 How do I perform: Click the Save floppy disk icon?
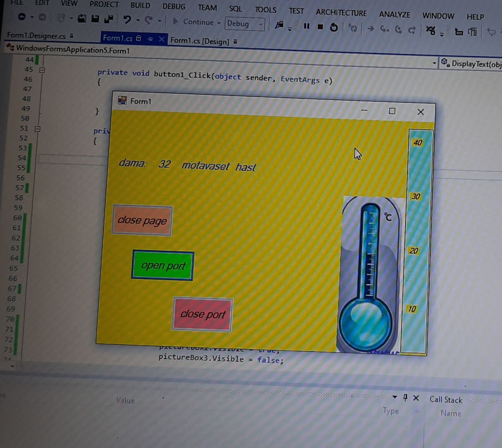coord(95,18)
